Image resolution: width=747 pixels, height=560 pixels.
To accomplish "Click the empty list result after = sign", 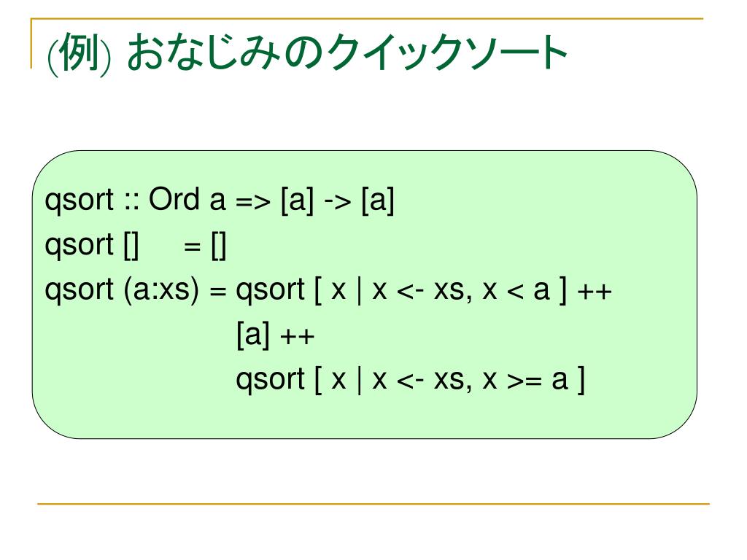I will pos(219,246).
